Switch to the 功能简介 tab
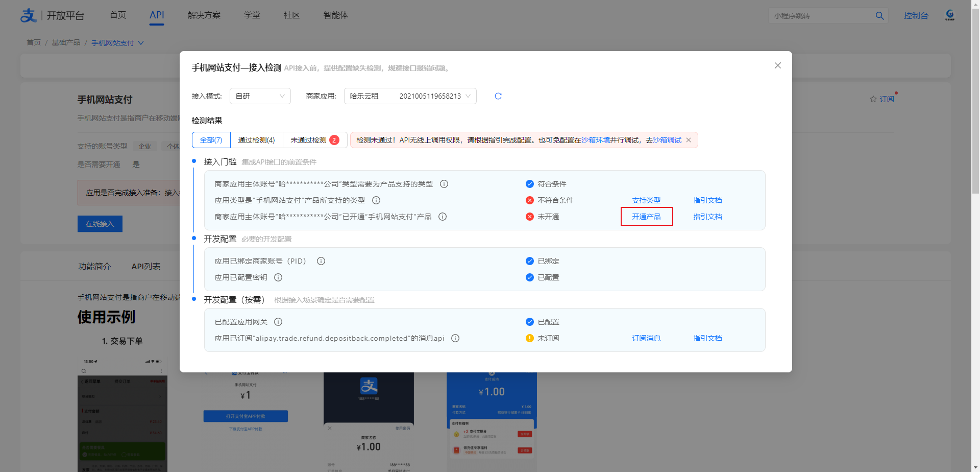Image resolution: width=980 pixels, height=472 pixels. (94, 266)
